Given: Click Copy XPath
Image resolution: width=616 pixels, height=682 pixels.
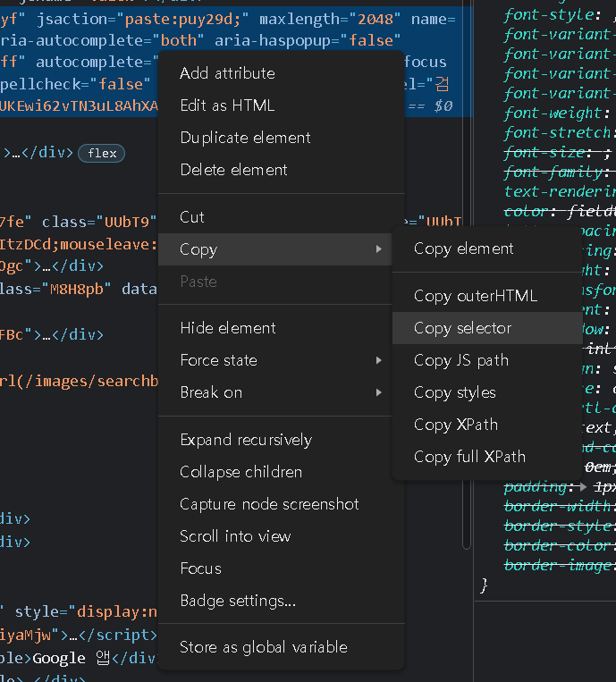Looking at the screenshot, I should tap(487, 425).
